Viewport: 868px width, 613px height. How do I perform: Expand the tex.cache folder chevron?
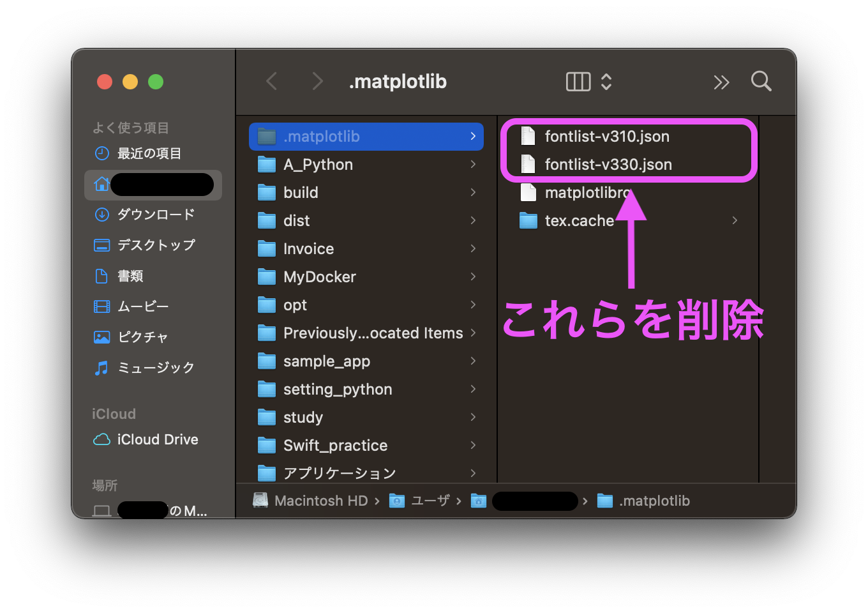735,220
